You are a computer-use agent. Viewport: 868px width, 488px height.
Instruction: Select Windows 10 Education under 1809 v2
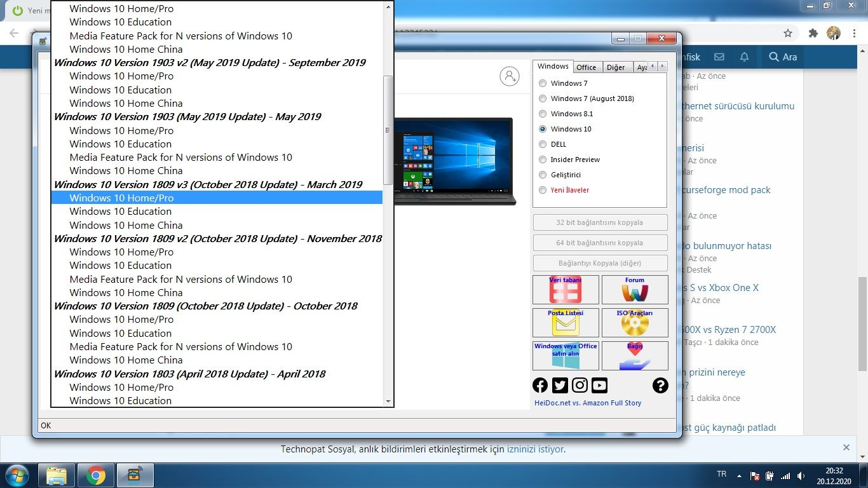(x=217, y=266)
